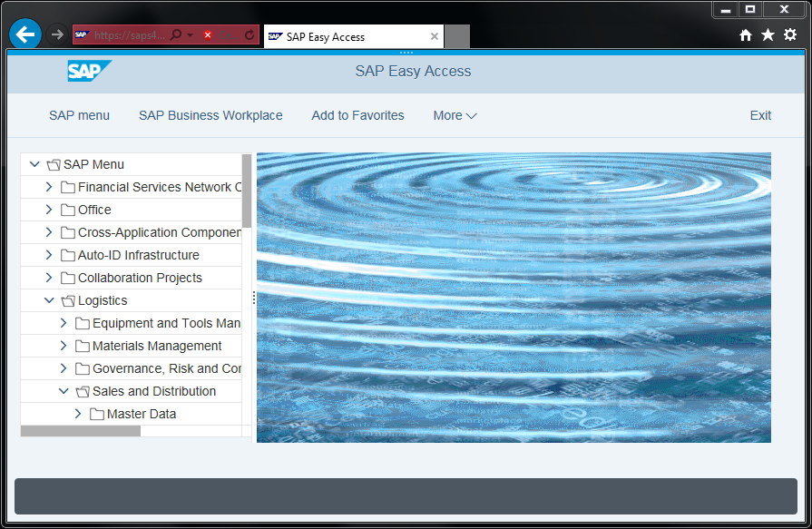Viewport: 812px width, 529px height.
Task: Click the address bar refresh icon
Action: (249, 34)
